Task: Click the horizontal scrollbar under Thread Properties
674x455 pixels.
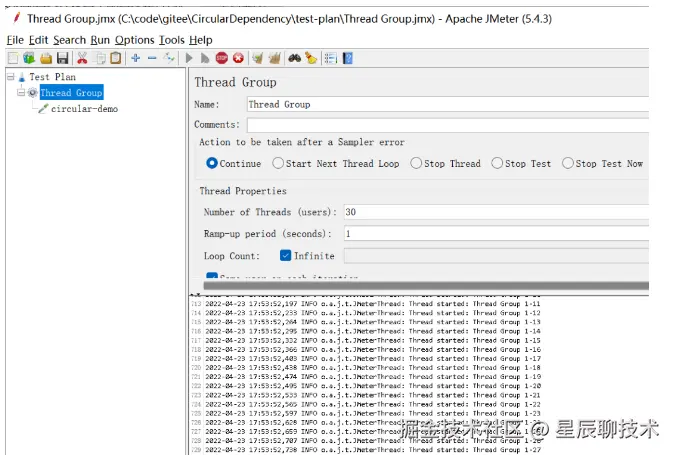Action: click(426, 286)
